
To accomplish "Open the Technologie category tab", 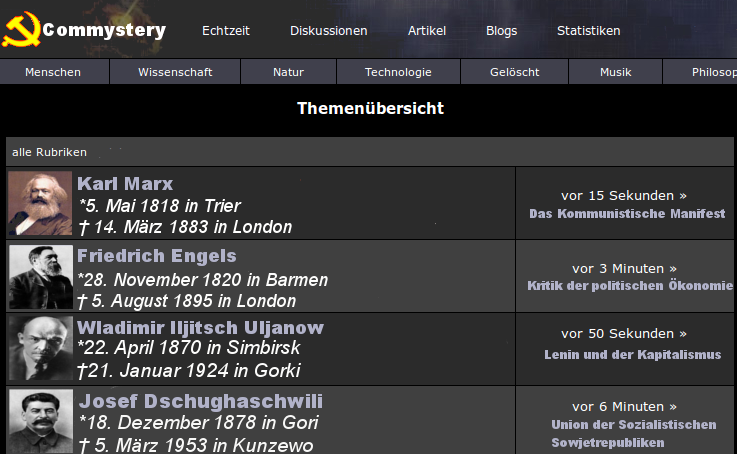I will 398,72.
